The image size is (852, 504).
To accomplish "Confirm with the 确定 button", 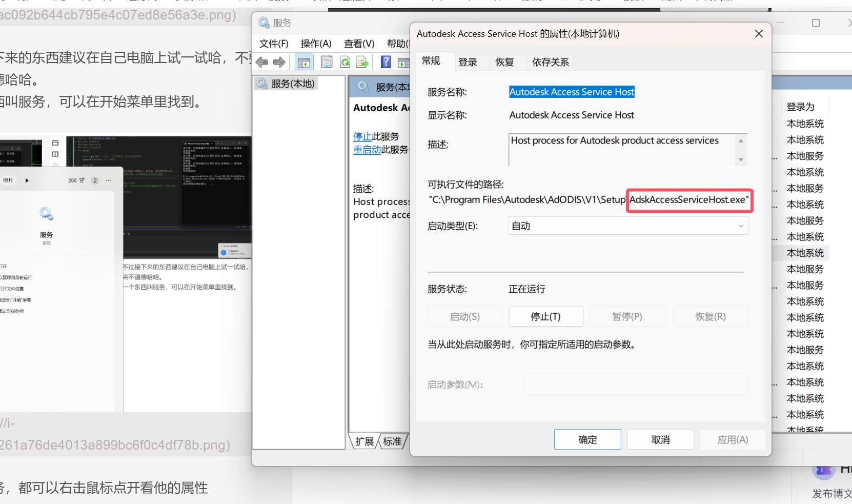I will click(x=587, y=439).
